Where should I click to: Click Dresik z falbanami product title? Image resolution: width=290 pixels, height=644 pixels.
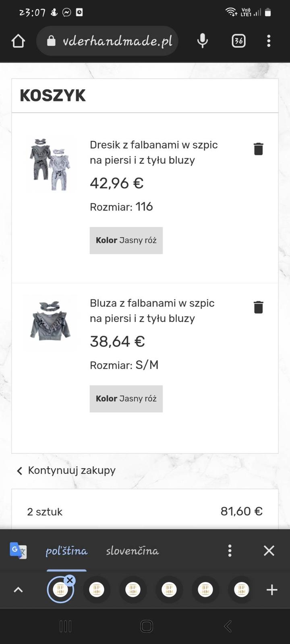click(x=153, y=152)
